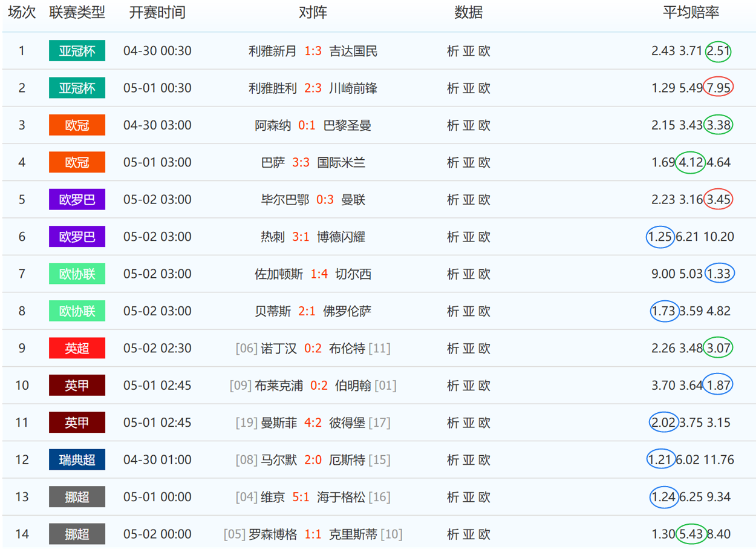Image resolution: width=756 pixels, height=549 pixels.
Task: Click the 开赛时间 column header
Action: pyautogui.click(x=157, y=13)
